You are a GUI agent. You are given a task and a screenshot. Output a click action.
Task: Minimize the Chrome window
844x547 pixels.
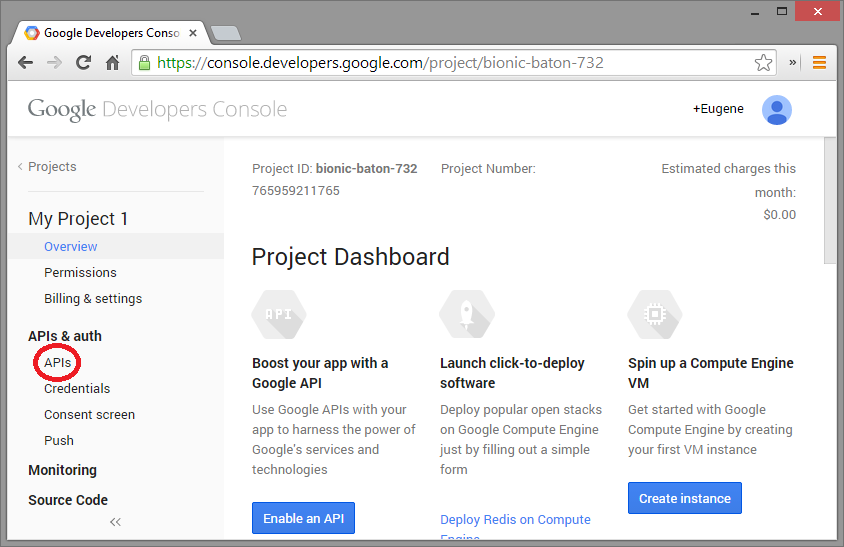pyautogui.click(x=755, y=12)
